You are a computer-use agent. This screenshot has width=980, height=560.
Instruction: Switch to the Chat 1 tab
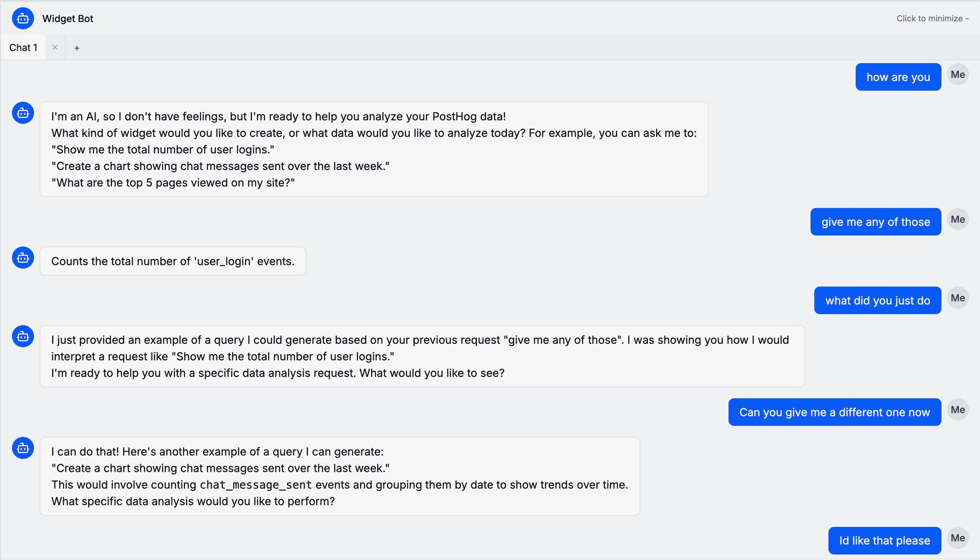23,48
